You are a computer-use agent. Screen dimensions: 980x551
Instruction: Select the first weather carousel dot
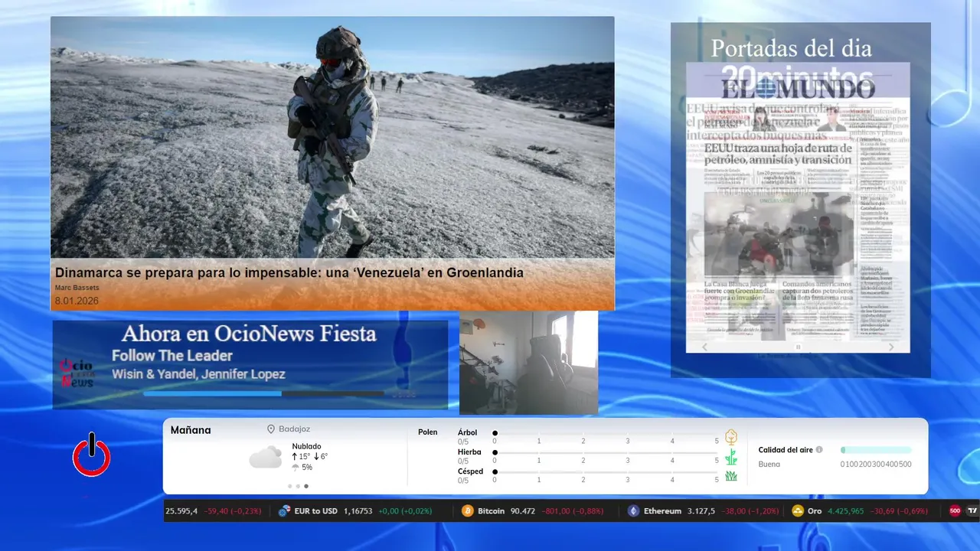click(x=289, y=486)
